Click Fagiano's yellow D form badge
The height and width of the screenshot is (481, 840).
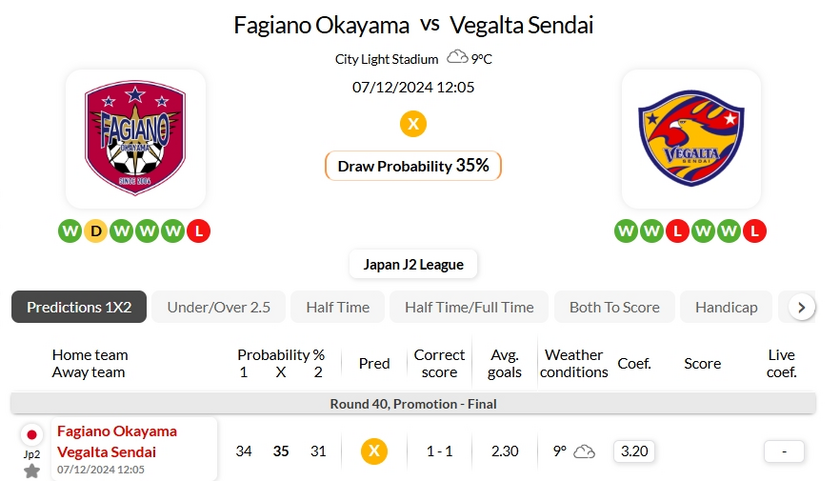pyautogui.click(x=96, y=232)
